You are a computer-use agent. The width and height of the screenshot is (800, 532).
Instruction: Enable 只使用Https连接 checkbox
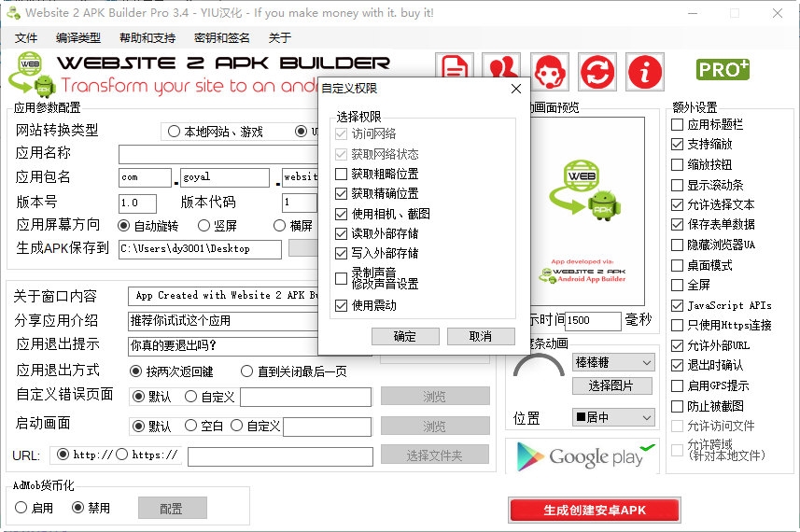click(677, 326)
